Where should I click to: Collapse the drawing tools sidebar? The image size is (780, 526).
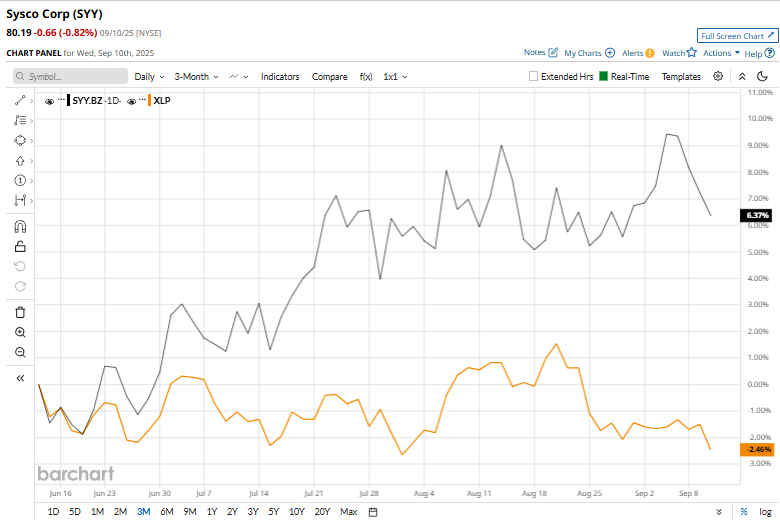pyautogui.click(x=20, y=378)
